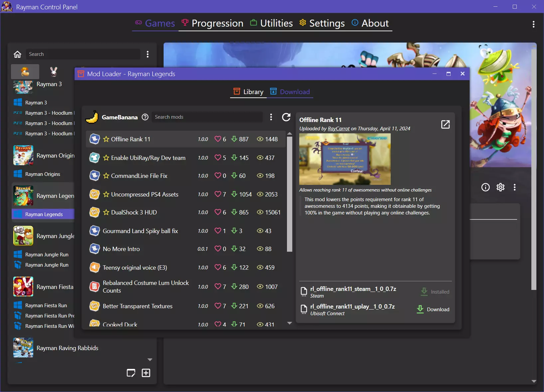The width and height of the screenshot is (544, 392).
Task: Open game options gear in main window
Action: [x=500, y=187]
